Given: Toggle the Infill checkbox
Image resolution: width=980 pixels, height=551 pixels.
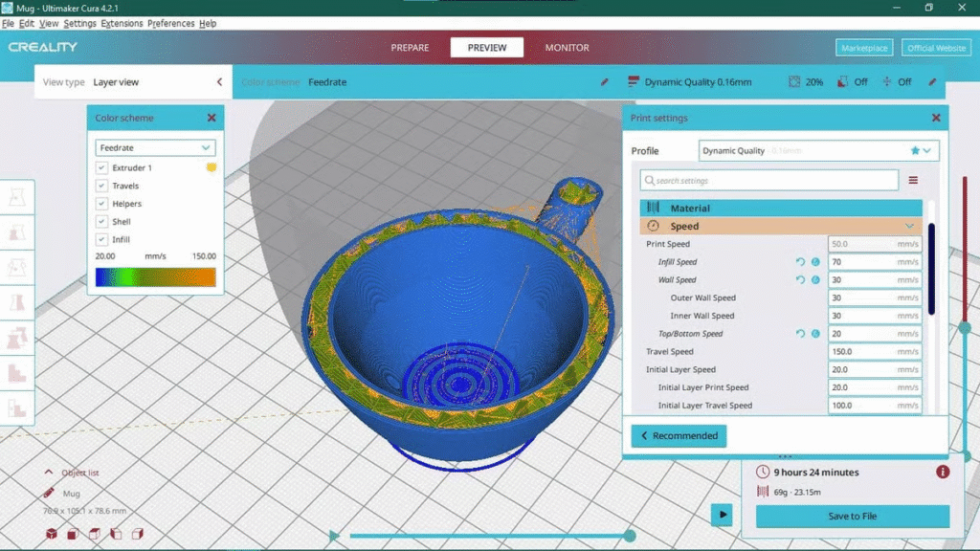Looking at the screenshot, I should pos(101,239).
